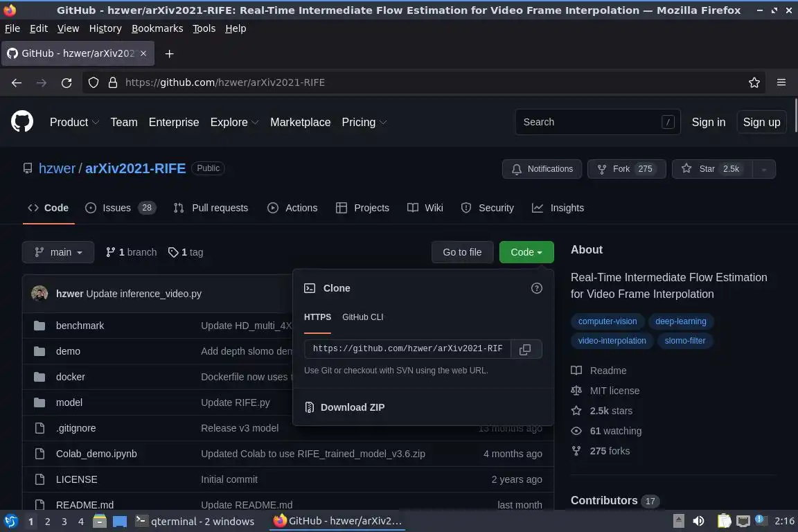The height and width of the screenshot is (532, 798).
Task: Click the Go to file button
Action: click(462, 252)
